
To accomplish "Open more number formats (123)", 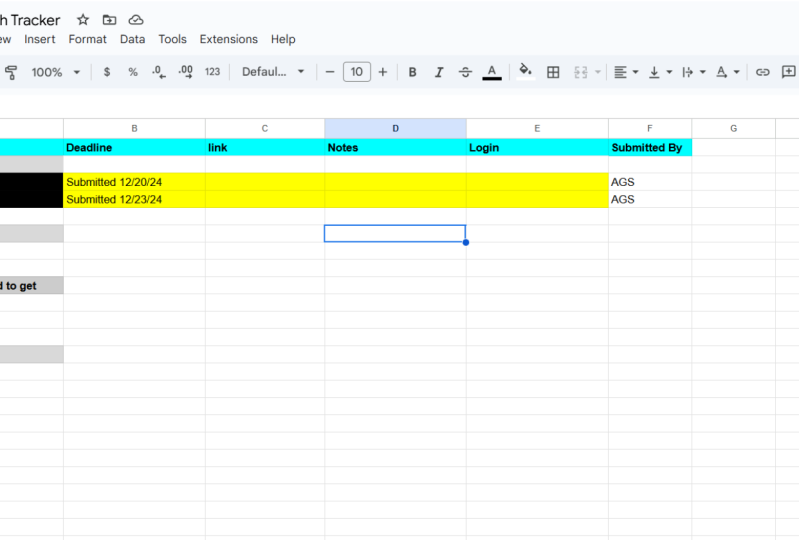I will coord(212,72).
